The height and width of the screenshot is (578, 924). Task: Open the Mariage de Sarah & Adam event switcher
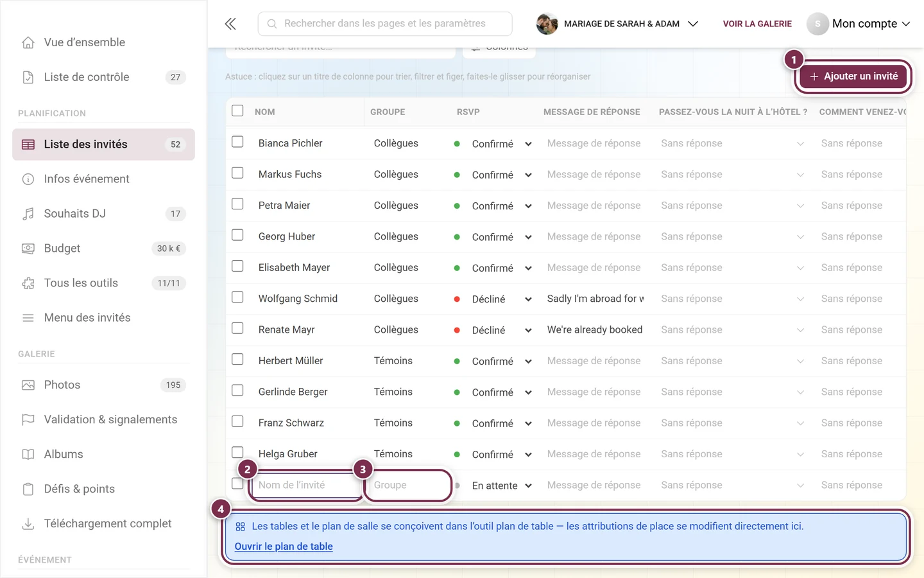(617, 24)
